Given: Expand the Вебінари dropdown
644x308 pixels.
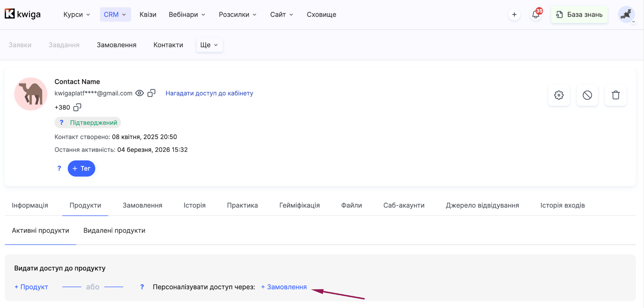Looking at the screenshot, I should click(187, 14).
